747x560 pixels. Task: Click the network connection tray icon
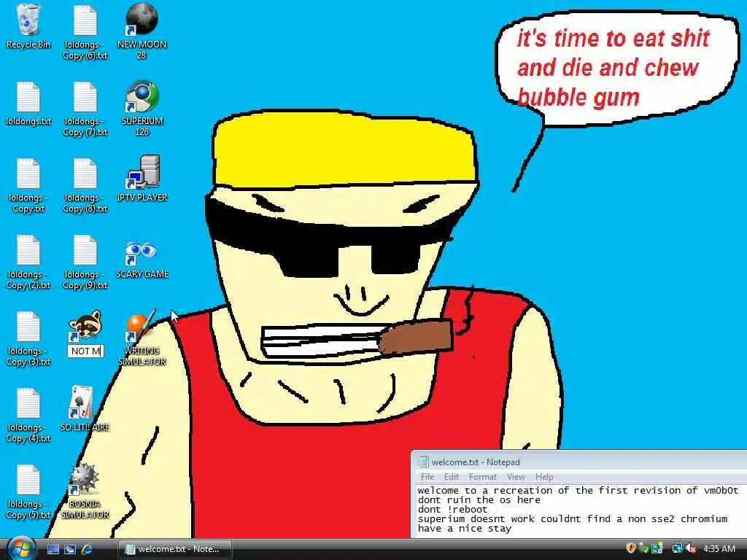point(677,548)
